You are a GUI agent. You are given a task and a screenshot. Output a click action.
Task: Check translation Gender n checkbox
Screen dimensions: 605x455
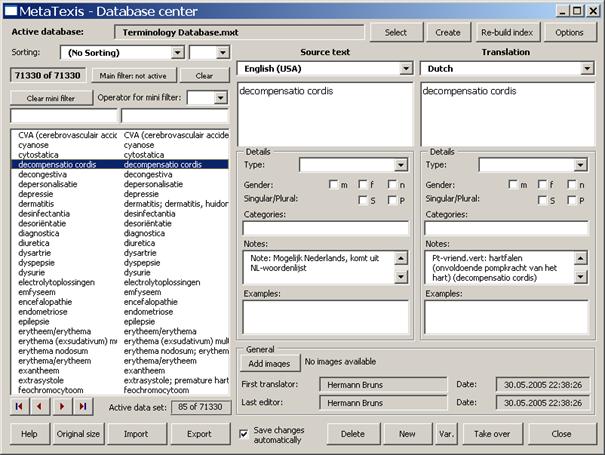pyautogui.click(x=572, y=184)
